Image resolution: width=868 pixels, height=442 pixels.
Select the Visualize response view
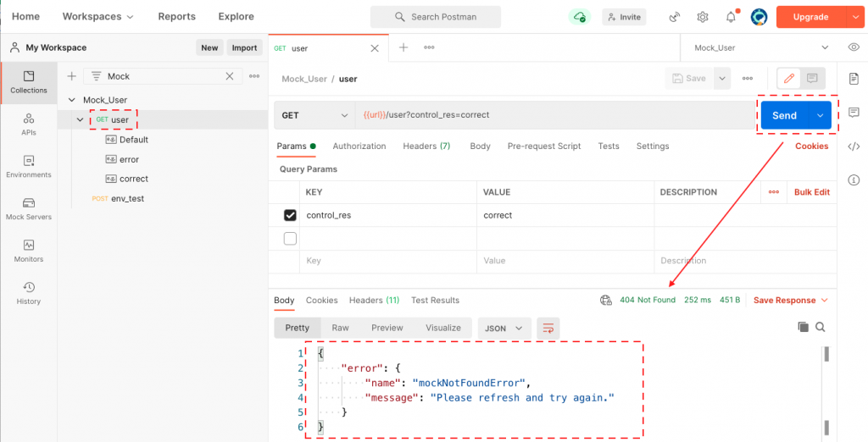pos(443,328)
